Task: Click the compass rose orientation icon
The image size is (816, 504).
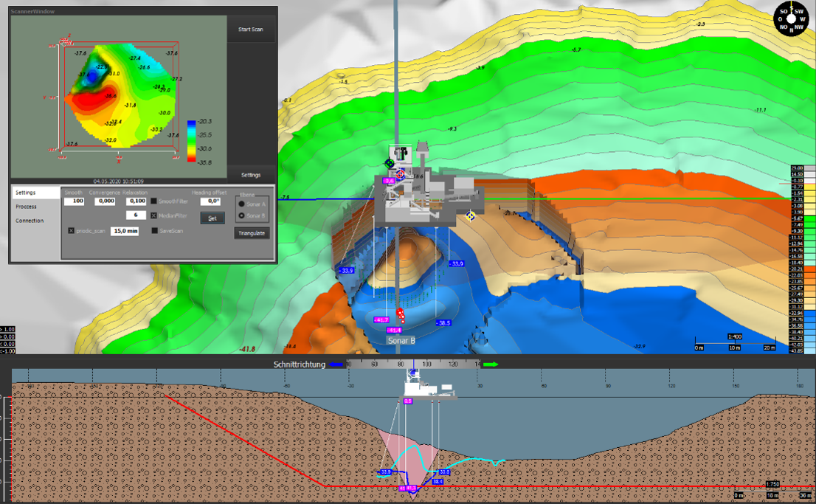Action: (x=790, y=18)
